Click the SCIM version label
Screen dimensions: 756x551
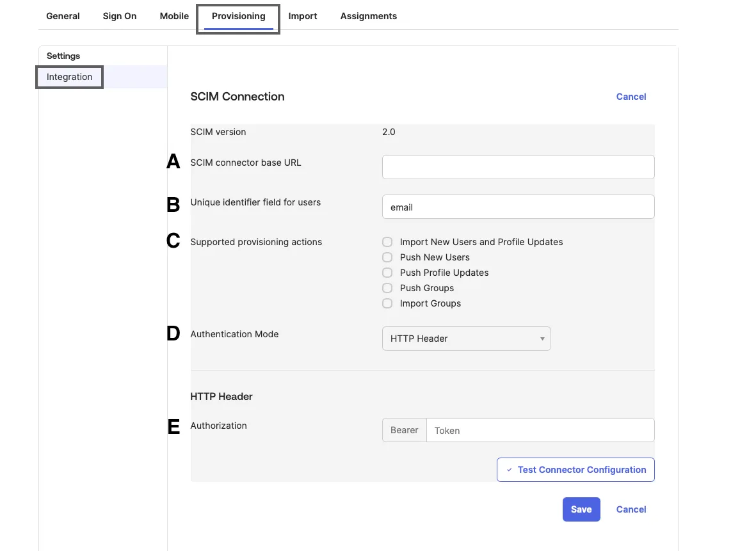(218, 132)
